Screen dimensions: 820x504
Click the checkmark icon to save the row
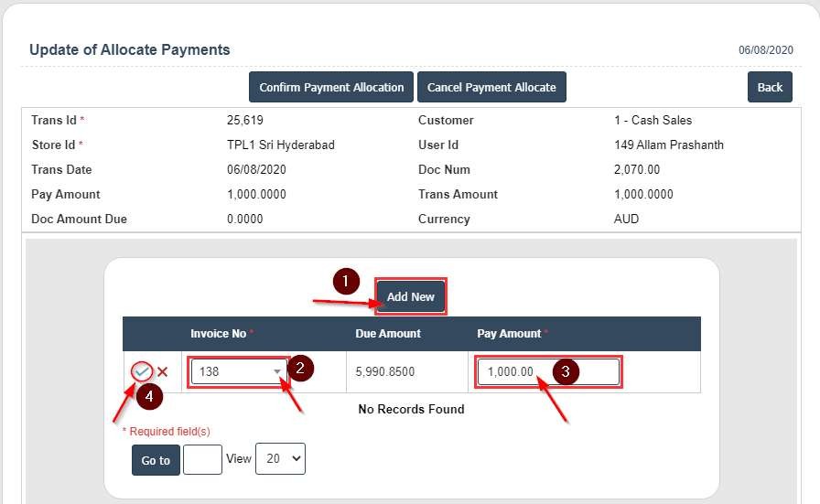click(141, 371)
